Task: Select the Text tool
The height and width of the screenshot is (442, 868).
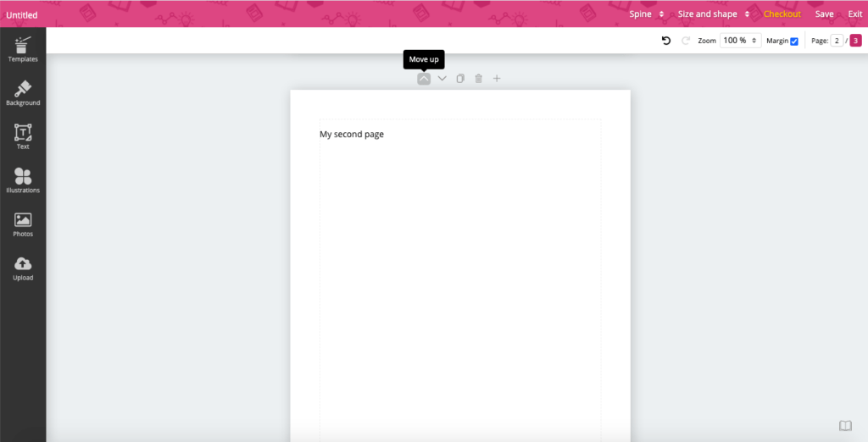Action: (x=23, y=136)
